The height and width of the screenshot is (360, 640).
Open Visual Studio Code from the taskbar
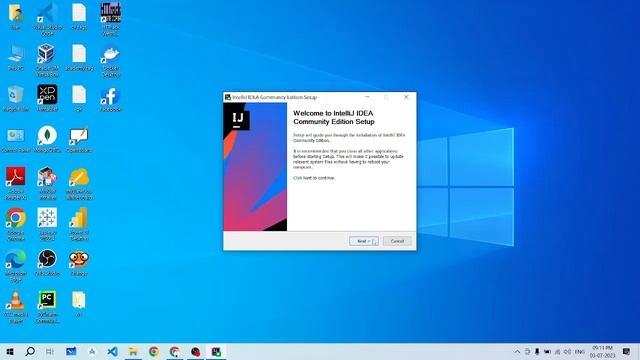click(113, 351)
